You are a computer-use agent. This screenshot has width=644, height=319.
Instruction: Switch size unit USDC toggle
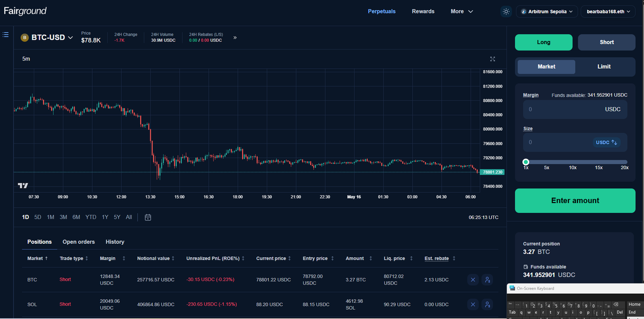[x=606, y=142]
